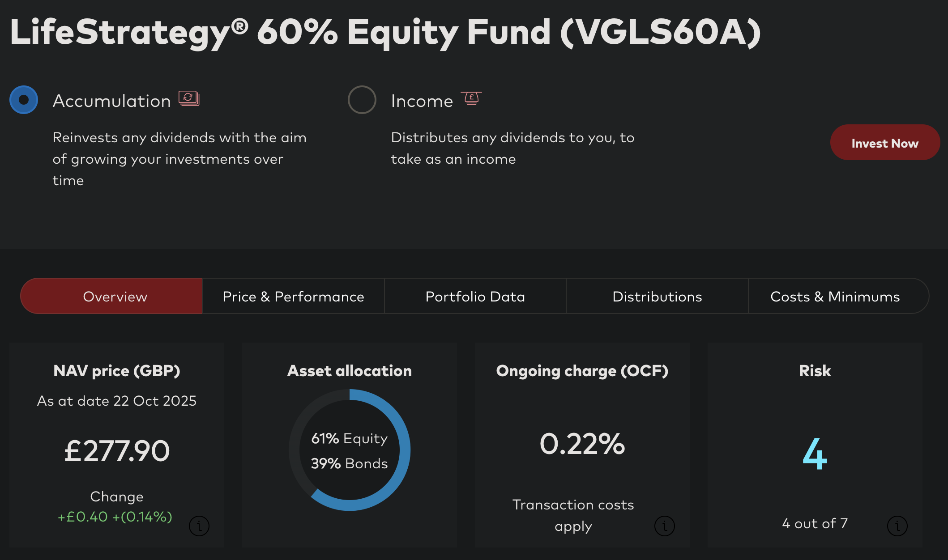Open NAV price info icon

click(x=199, y=526)
